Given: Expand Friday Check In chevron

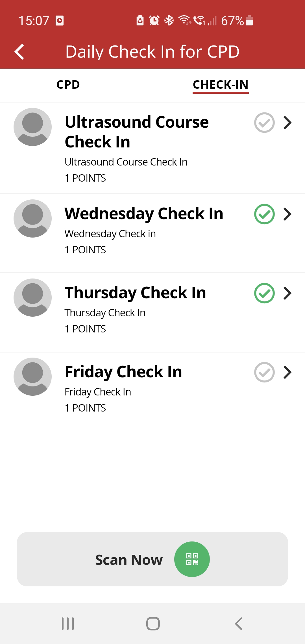Looking at the screenshot, I should click(x=287, y=372).
